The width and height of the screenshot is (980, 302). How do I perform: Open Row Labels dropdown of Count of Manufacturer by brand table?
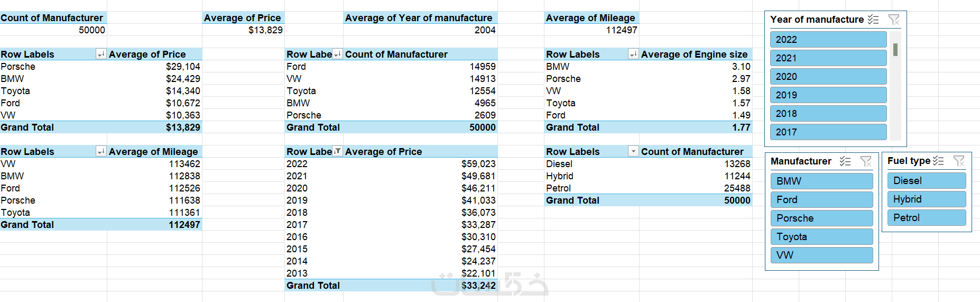coord(337,54)
